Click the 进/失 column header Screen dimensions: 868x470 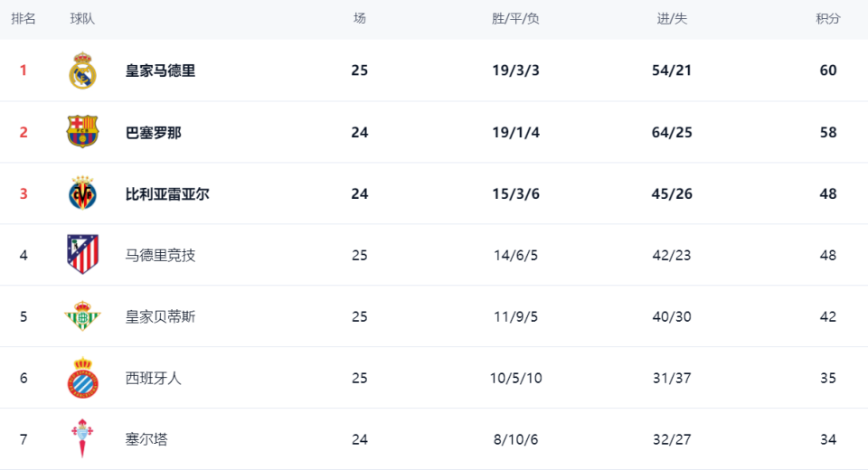coord(671,19)
